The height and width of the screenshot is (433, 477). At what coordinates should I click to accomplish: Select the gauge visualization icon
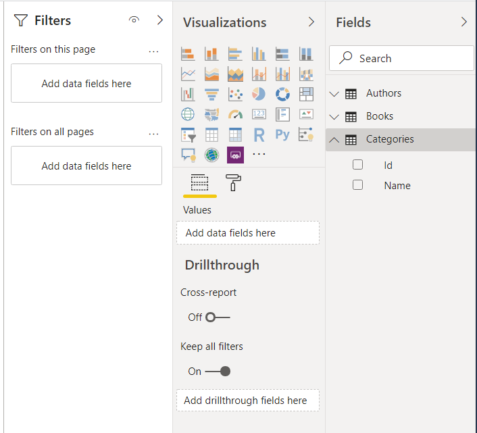[x=235, y=115]
